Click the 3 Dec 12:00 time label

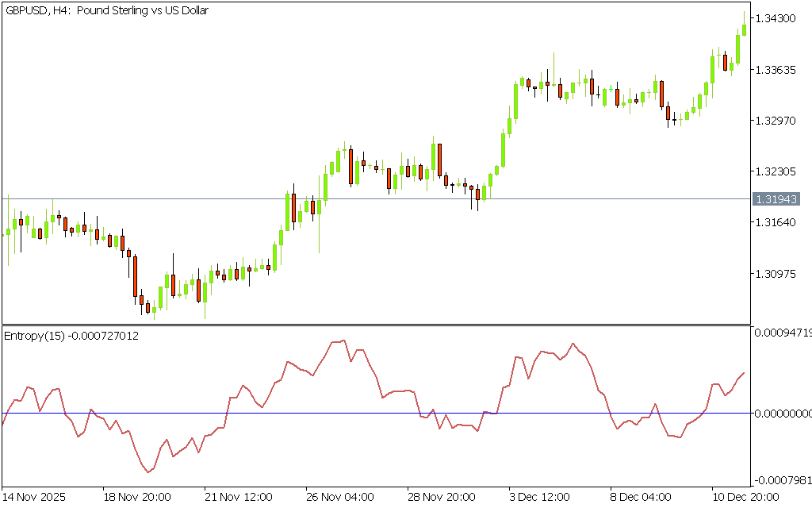540,497
